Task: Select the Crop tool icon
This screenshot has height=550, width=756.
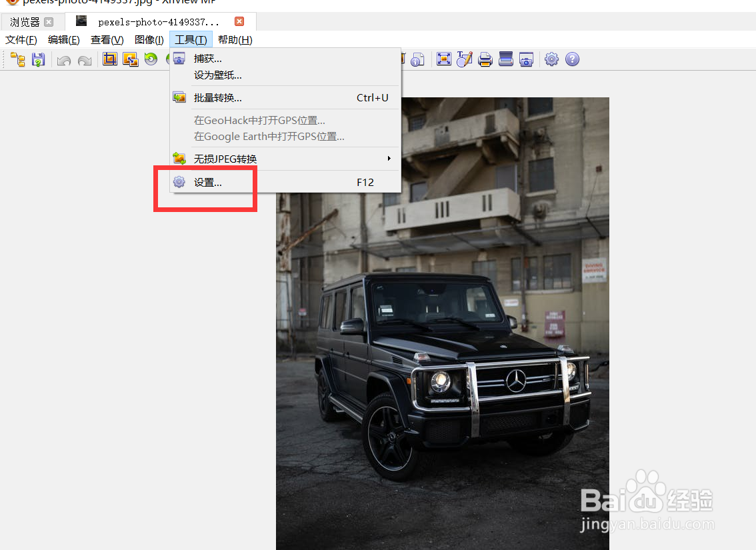Action: (110, 59)
